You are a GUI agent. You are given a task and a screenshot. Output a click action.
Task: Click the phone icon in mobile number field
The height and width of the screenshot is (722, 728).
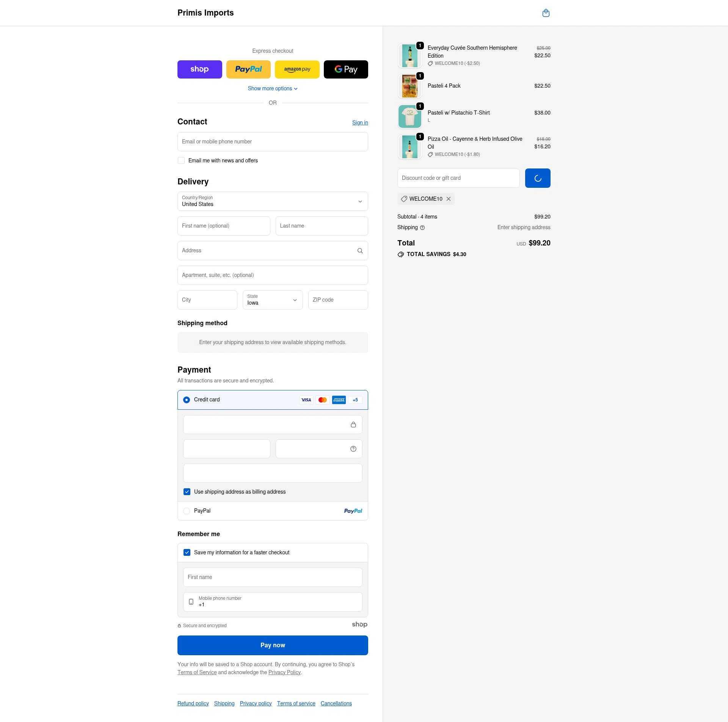[191, 602]
